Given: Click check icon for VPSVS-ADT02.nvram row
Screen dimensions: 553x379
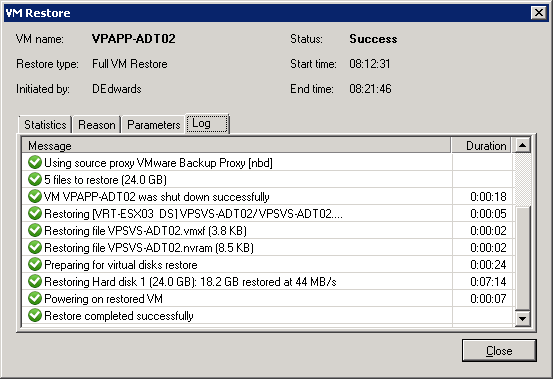Looking at the screenshot, I should tap(35, 247).
